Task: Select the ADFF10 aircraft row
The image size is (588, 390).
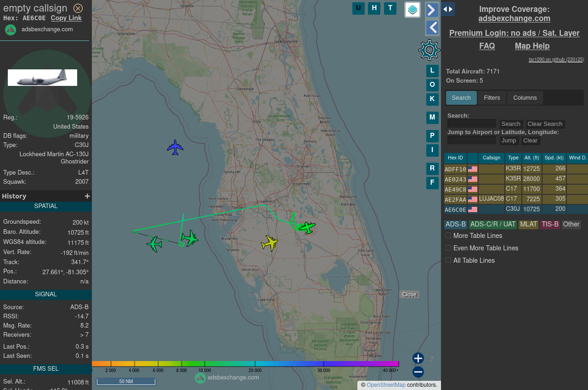Action: pos(516,169)
